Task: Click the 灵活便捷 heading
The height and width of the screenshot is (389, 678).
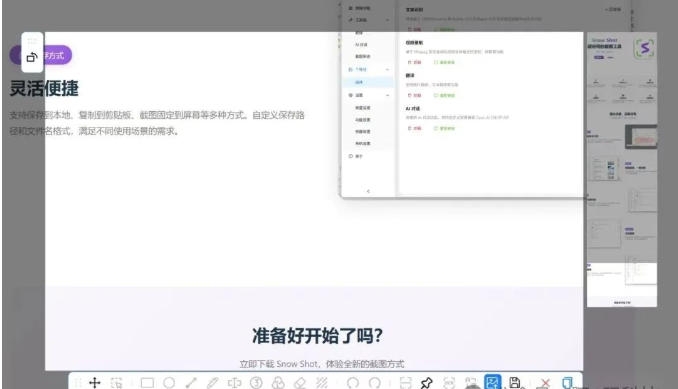Action: point(44,89)
